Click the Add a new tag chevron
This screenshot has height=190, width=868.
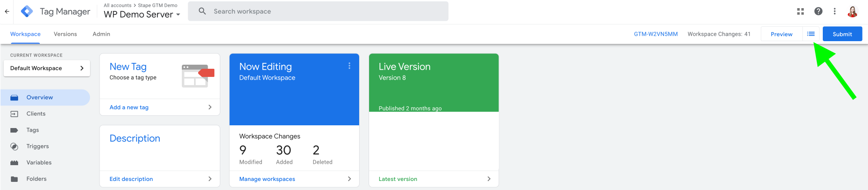tap(210, 107)
